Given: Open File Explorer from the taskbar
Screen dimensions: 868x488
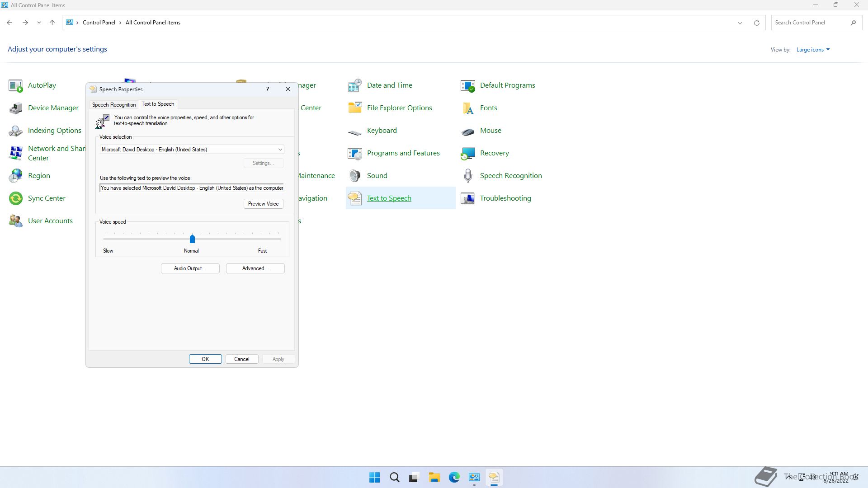Looking at the screenshot, I should tap(434, 478).
